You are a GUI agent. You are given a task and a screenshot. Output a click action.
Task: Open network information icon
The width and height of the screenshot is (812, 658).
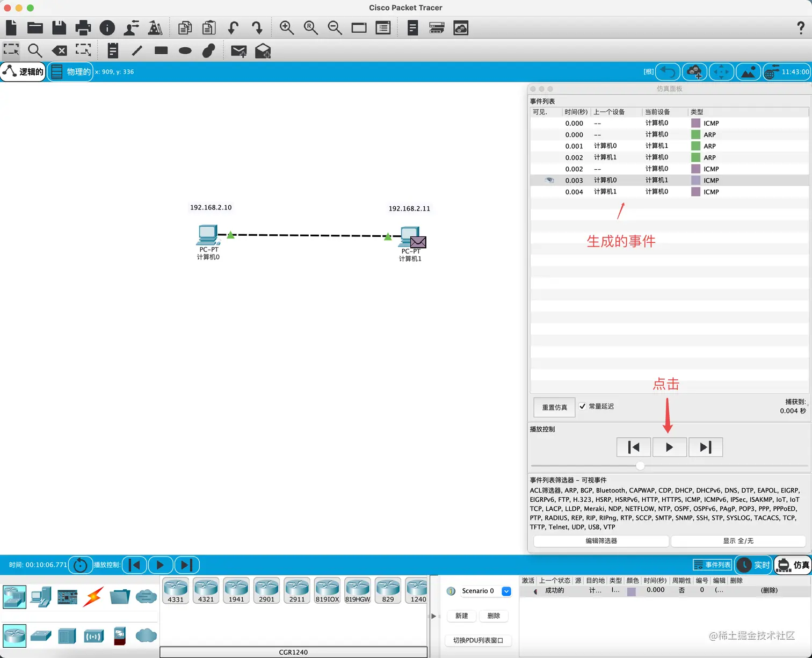point(107,27)
